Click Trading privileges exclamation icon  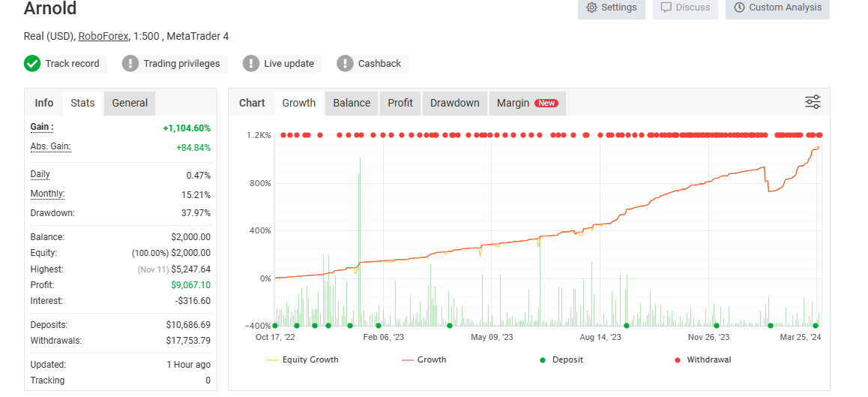(130, 63)
